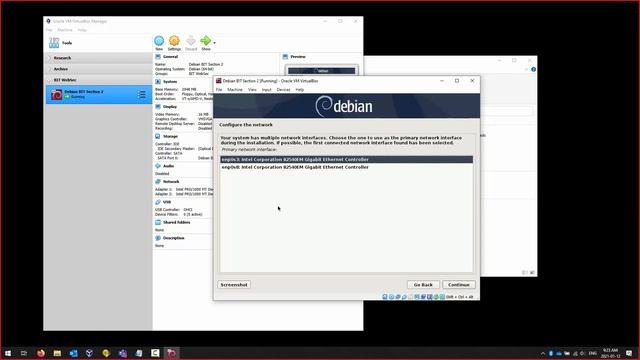This screenshot has height=360, width=640.
Task: Open Help menu in VirtualBox Manager
Action: tap(82, 30)
